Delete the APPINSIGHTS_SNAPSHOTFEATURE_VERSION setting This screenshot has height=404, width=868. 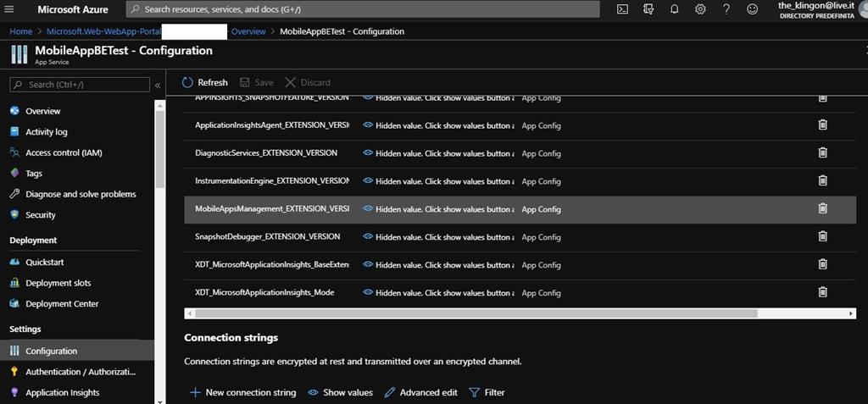click(x=822, y=98)
